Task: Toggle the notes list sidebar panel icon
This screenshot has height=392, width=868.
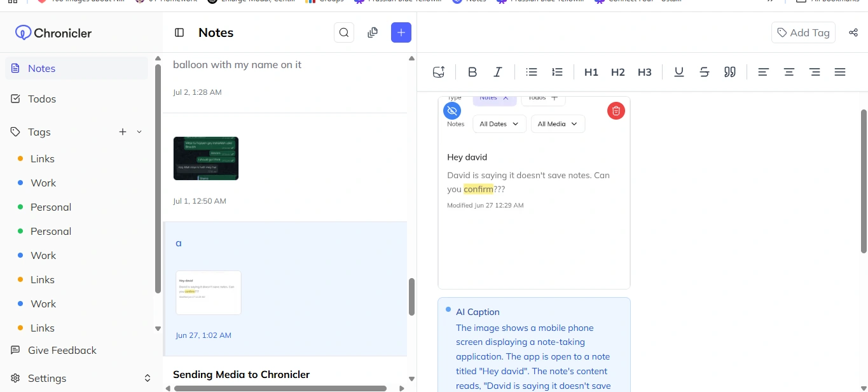Action: (179, 32)
